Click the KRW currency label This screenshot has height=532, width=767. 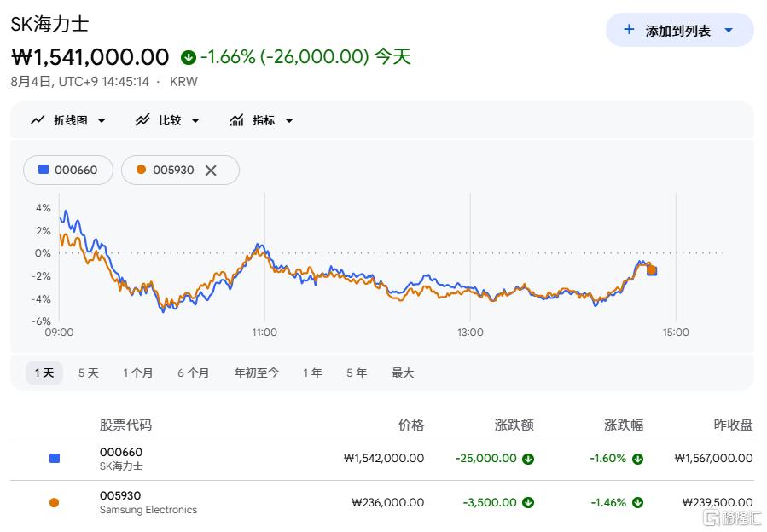coord(183,82)
